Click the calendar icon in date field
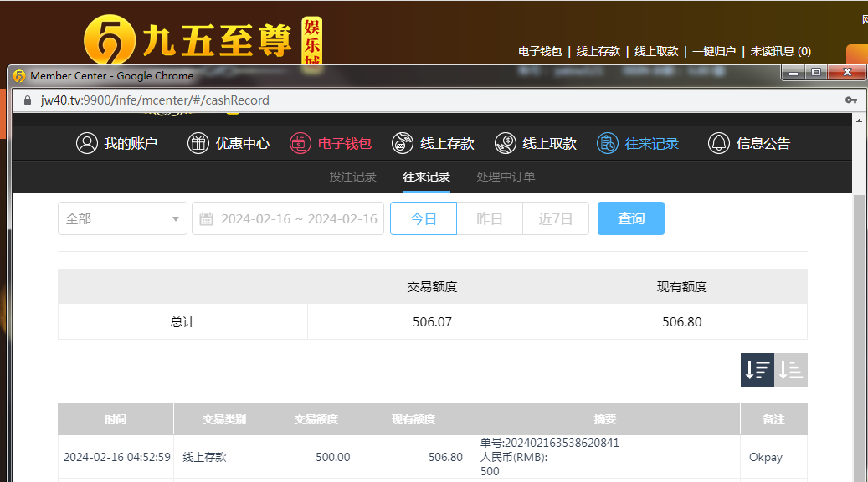Viewport: 868px width, 482px height. [x=206, y=219]
